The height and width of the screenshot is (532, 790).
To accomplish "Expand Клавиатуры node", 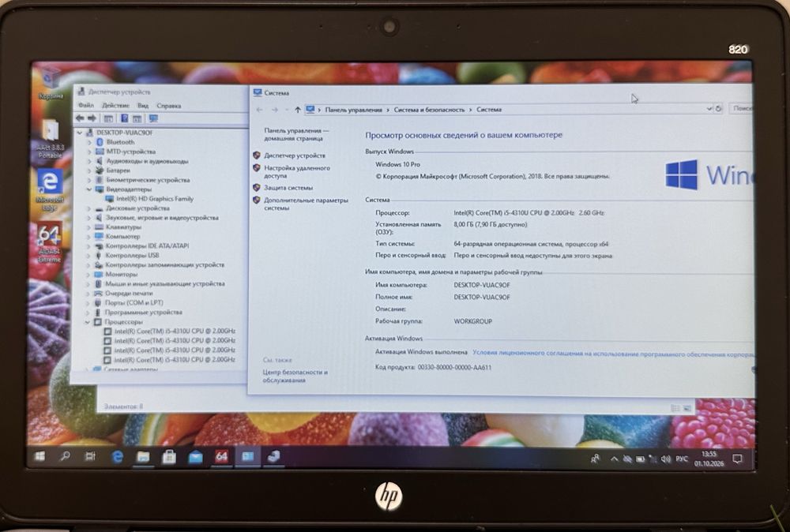I will [x=89, y=227].
